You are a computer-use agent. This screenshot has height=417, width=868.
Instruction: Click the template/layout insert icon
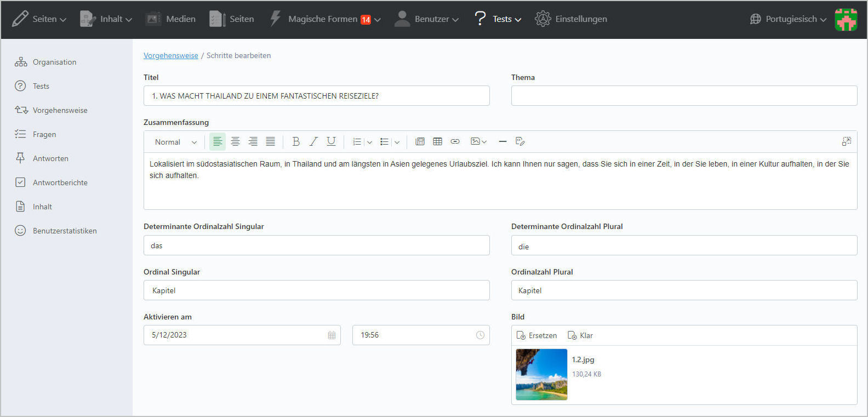[420, 141]
